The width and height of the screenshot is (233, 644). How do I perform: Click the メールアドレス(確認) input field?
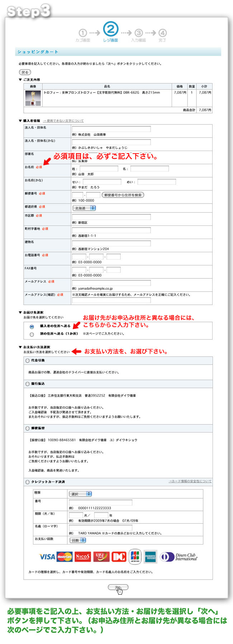111,301
